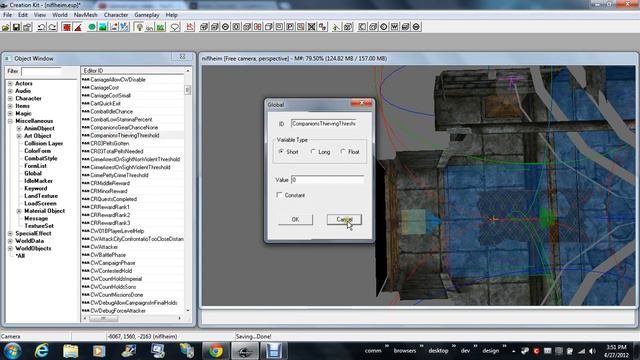The image size is (640, 360).
Task: Expand the Actors tree node
Action: point(10,83)
